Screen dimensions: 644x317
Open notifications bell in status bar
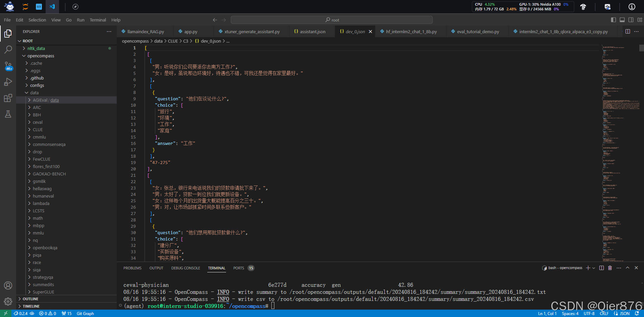point(637,313)
